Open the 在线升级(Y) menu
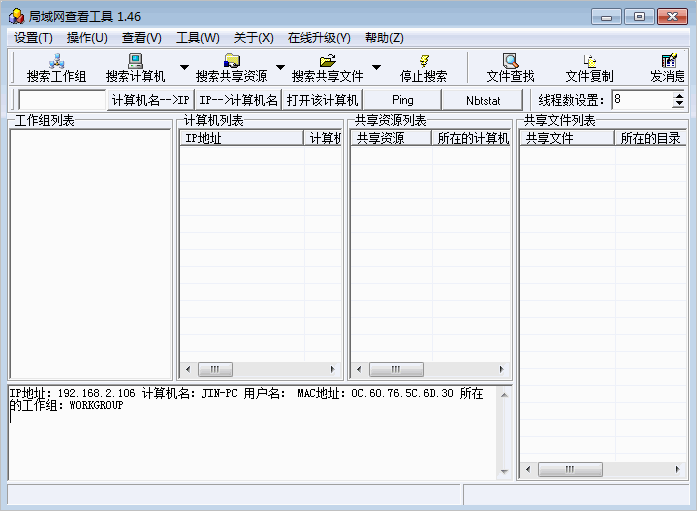Viewport: 697px width, 511px height. tap(319, 38)
